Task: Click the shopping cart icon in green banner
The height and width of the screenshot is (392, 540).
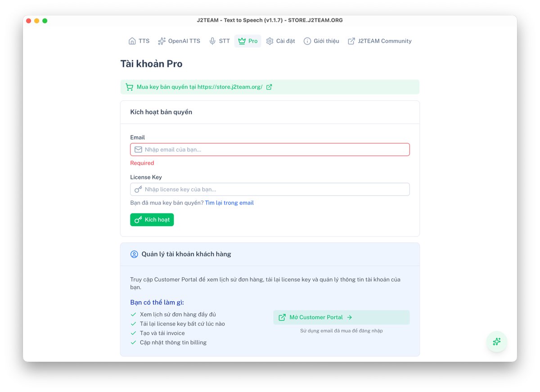Action: coord(130,87)
